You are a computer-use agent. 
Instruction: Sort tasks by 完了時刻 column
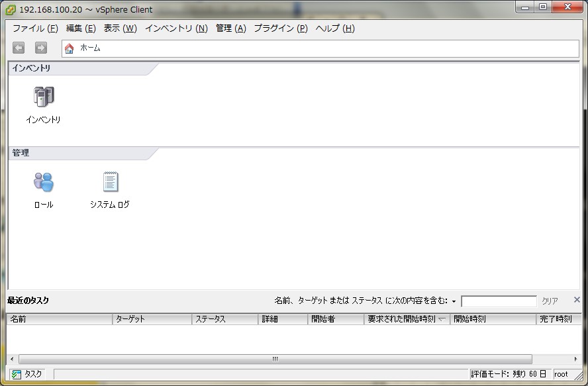[x=559, y=319]
